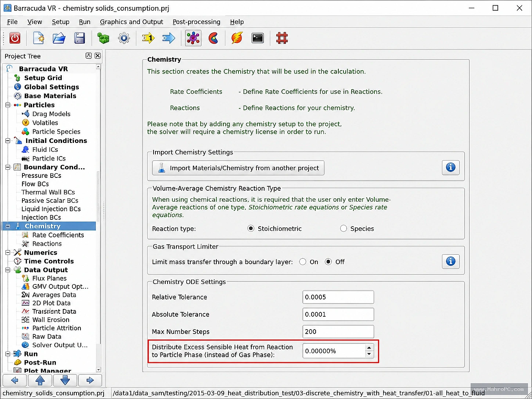This screenshot has width=532, height=399.
Task: Open the File menu
Action: pyautogui.click(x=12, y=22)
